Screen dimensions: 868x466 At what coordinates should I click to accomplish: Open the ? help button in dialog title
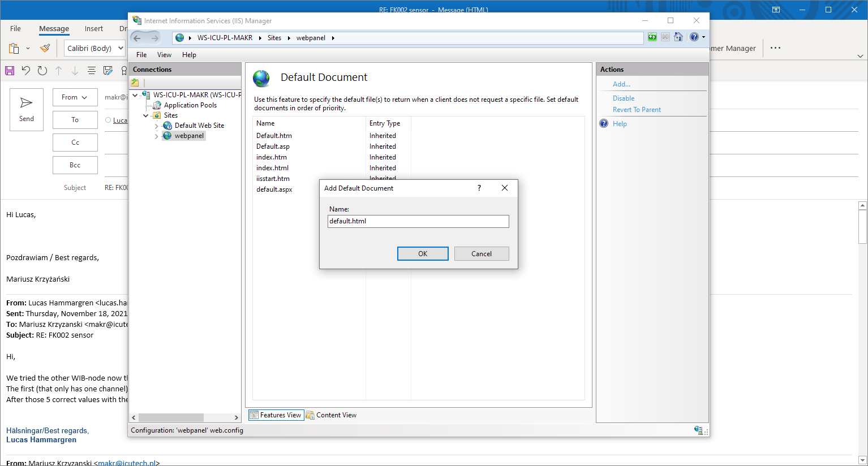[x=479, y=188]
